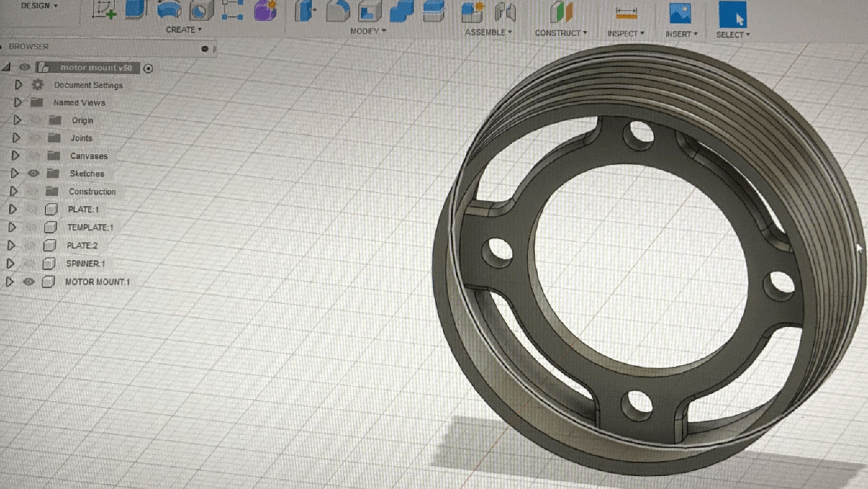
Task: Expand the SPINNER:1 component
Action: [x=10, y=264]
